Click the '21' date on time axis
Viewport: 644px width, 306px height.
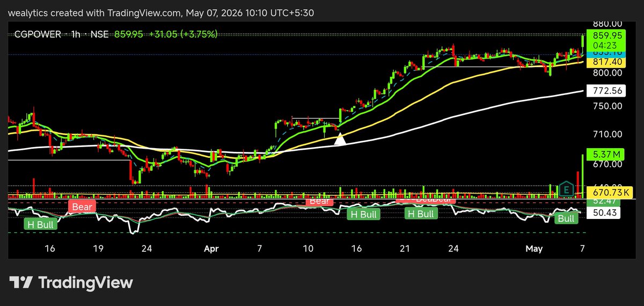coord(405,249)
